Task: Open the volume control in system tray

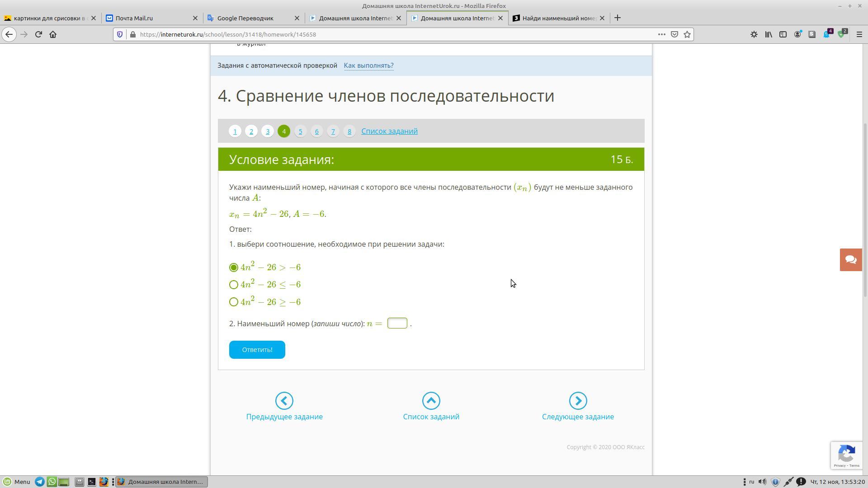Action: 762,482
